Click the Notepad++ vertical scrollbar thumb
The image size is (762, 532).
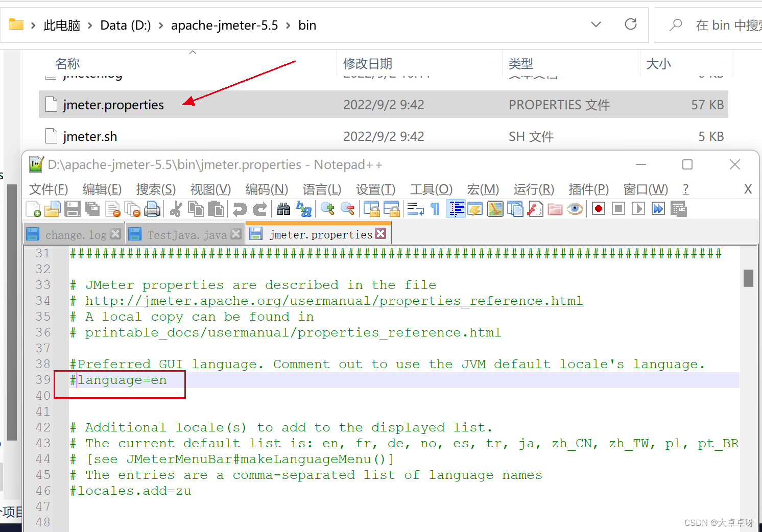(x=748, y=278)
